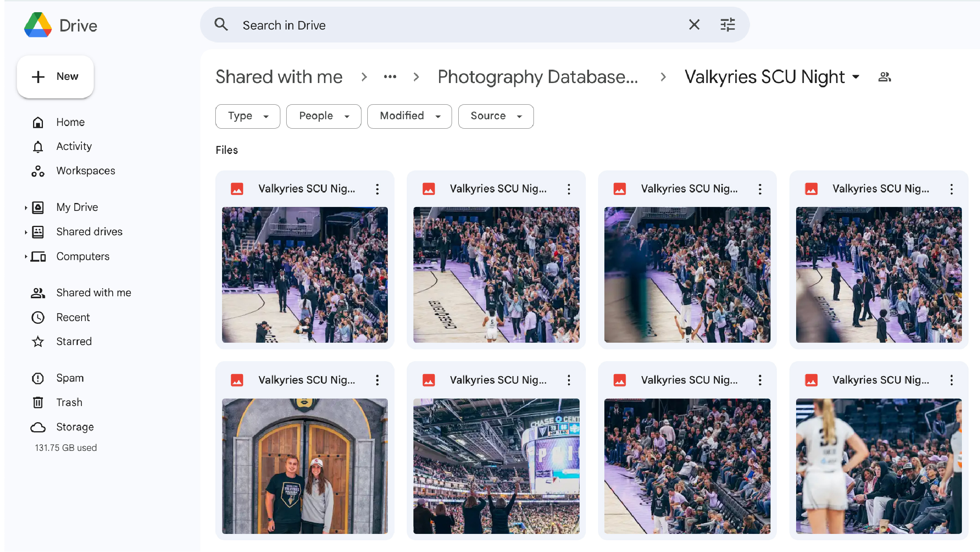The width and height of the screenshot is (980, 552).
Task: Click the Storage cloud icon
Action: [x=38, y=427]
